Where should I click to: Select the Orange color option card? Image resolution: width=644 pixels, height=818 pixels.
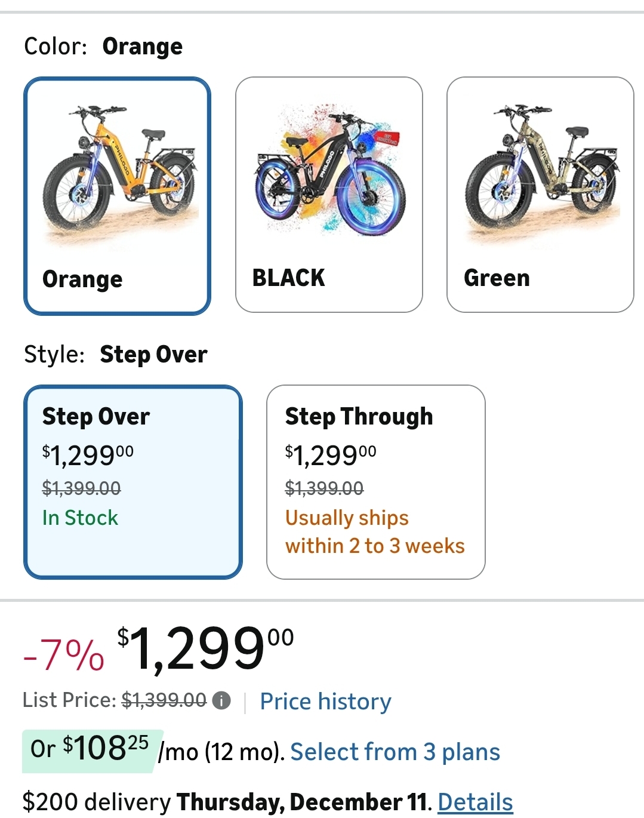click(x=117, y=278)
